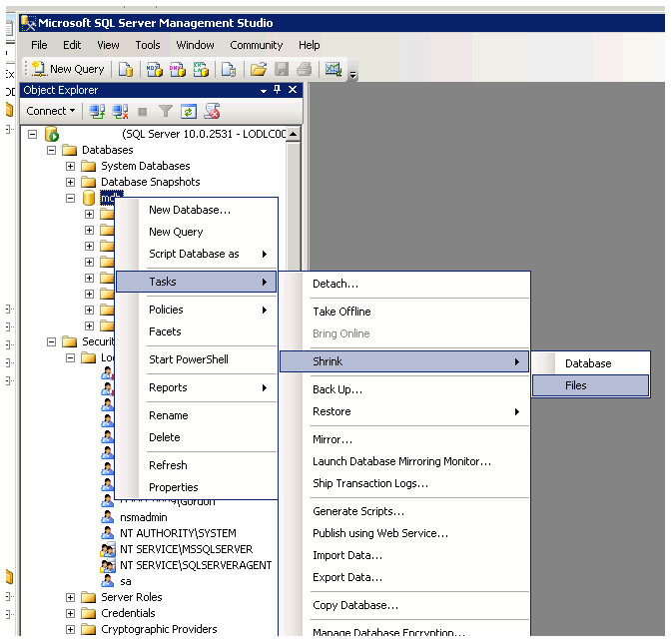Click the New Query toolbar button
This screenshot has width=672, height=644.
click(x=67, y=69)
